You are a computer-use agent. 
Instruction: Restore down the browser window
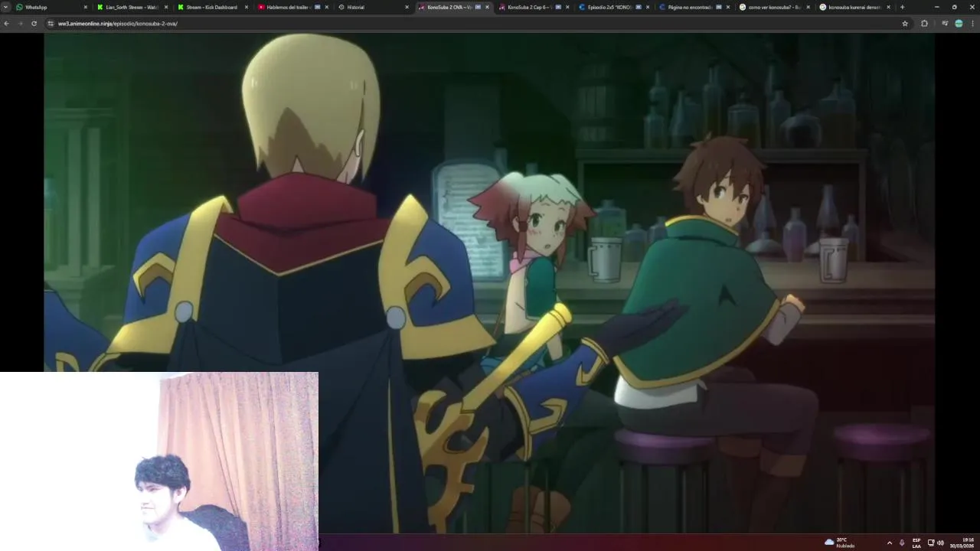(x=954, y=7)
